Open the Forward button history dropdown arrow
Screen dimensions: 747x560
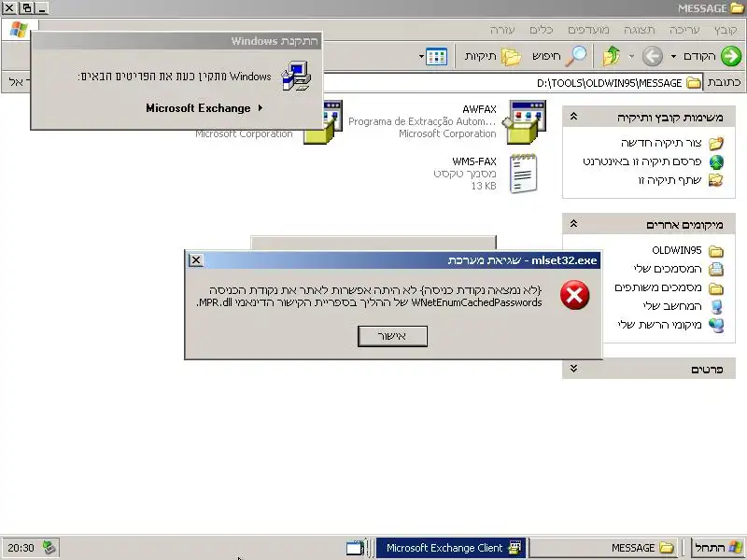631,57
